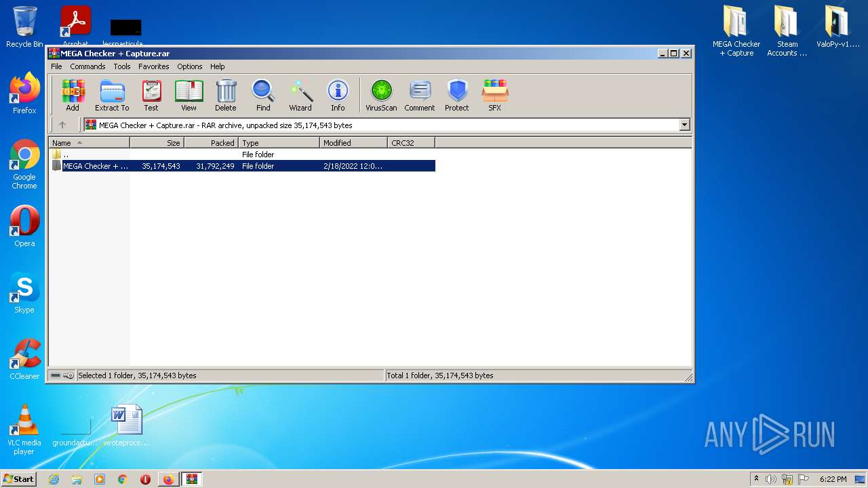The height and width of the screenshot is (488, 868).
Task: Click the 6:22 PM system clock
Action: pos(833,479)
